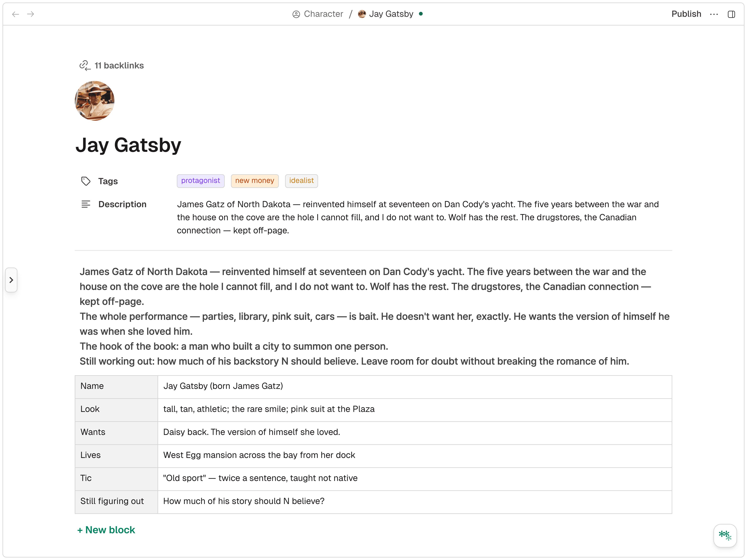
Task: Click the Description property icon
Action: (x=86, y=204)
